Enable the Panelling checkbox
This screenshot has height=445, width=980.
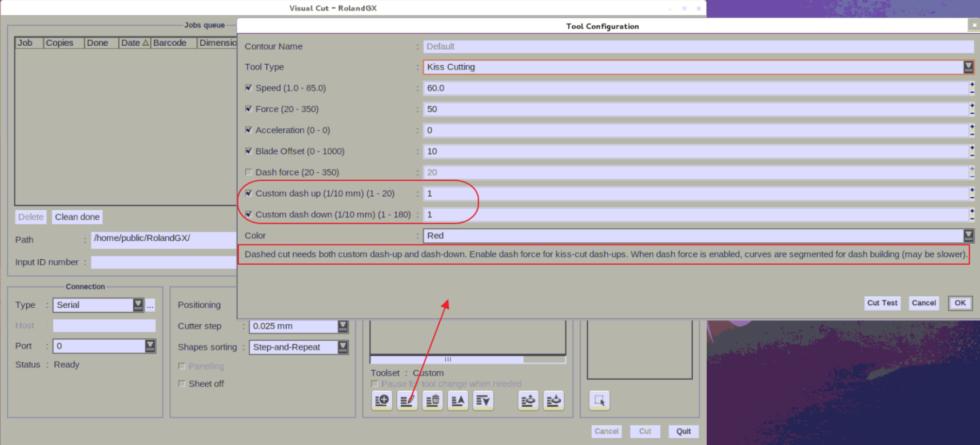pyautogui.click(x=182, y=367)
